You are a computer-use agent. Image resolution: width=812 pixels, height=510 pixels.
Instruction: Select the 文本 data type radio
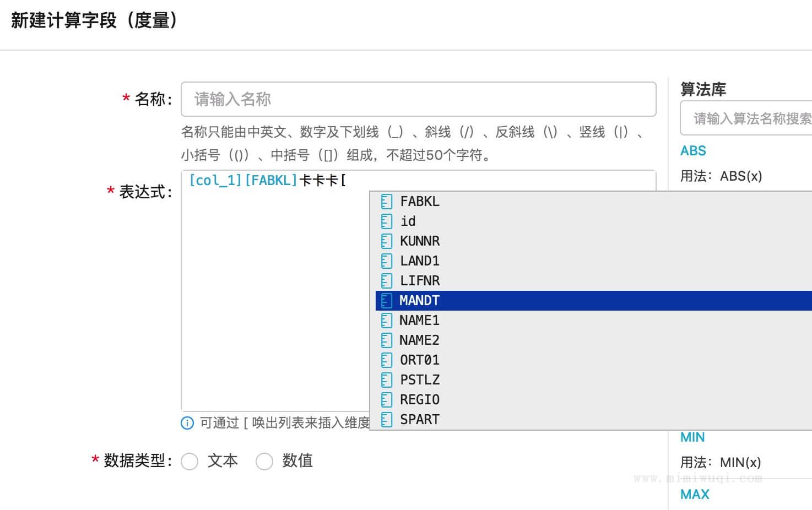190,462
